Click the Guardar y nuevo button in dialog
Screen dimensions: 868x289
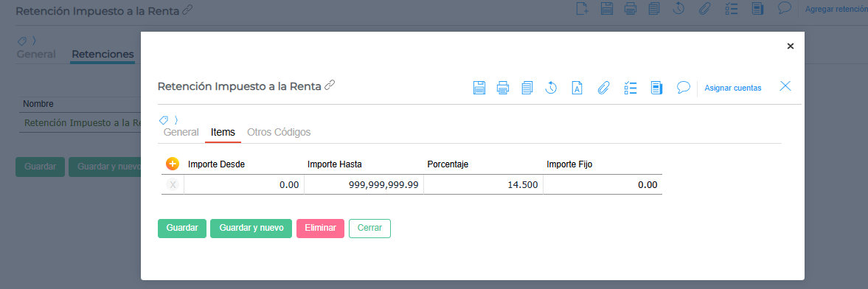click(251, 228)
